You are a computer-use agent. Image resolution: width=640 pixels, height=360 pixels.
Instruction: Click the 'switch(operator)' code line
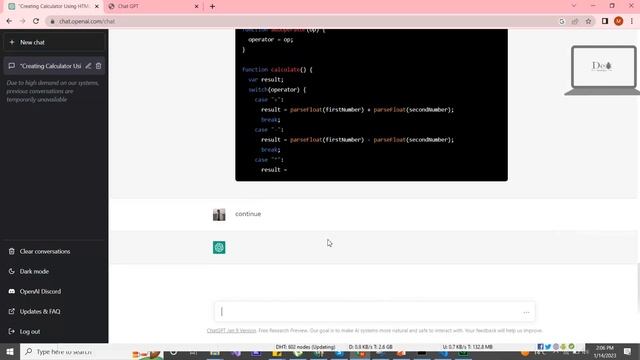(x=277, y=90)
